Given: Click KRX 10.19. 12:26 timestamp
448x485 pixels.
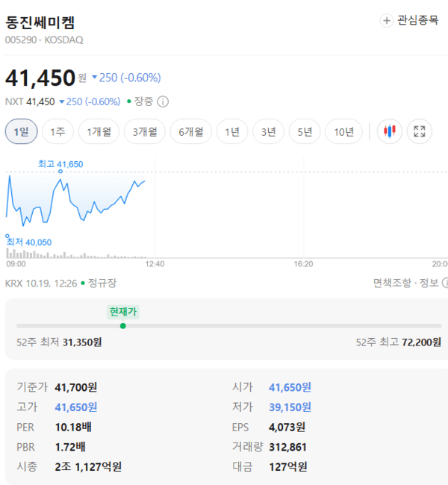Looking at the screenshot, I should 41,283.
